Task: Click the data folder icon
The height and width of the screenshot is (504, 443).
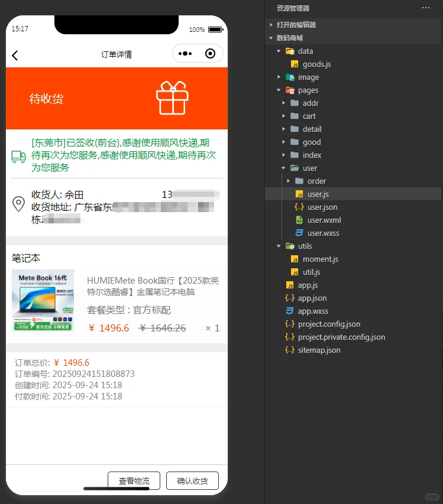Action: click(290, 51)
